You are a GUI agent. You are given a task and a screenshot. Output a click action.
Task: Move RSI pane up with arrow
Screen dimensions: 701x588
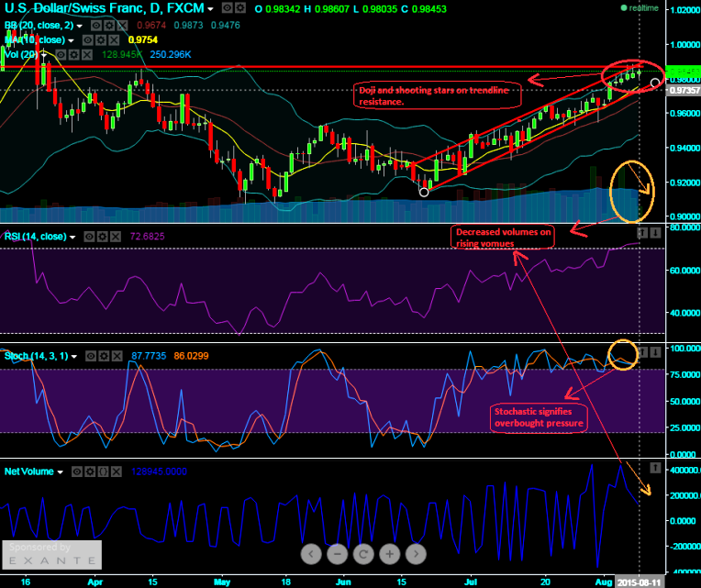click(x=642, y=233)
